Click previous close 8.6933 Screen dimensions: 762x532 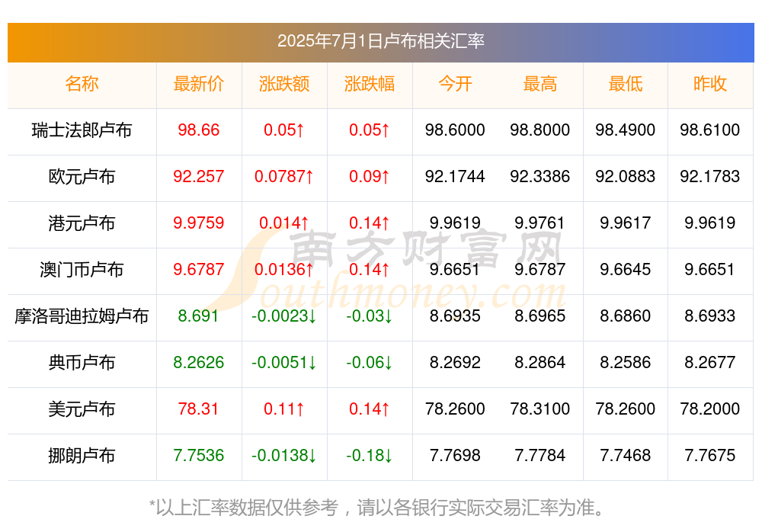click(710, 316)
